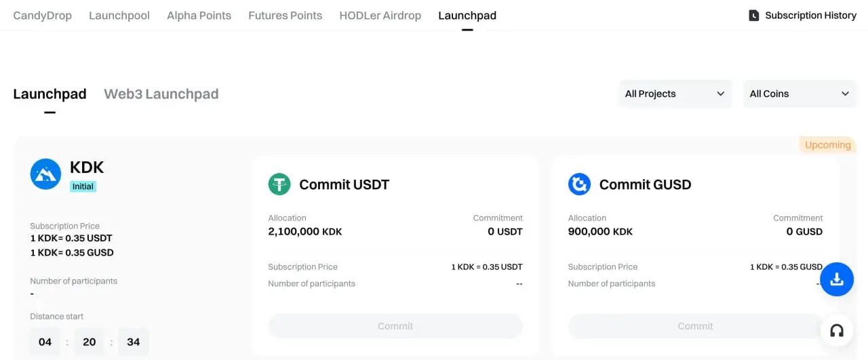Switch to the Launchpool tab
Image resolution: width=868 pixels, height=360 pixels.
pyautogui.click(x=119, y=16)
